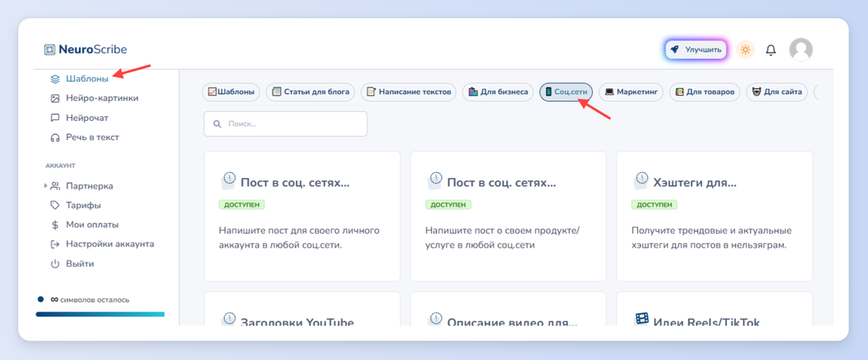Image resolution: width=868 pixels, height=360 pixels.
Task: Click the Партнерка people icon
Action: tap(55, 186)
